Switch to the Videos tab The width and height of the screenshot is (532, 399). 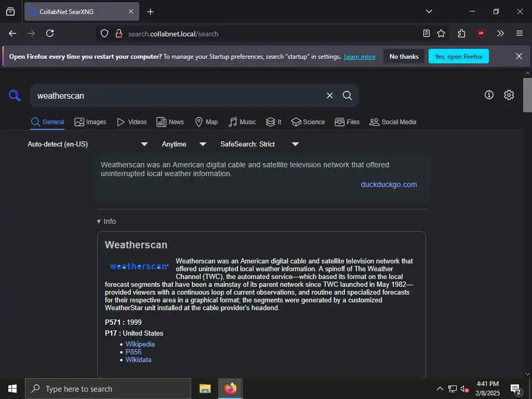(131, 122)
